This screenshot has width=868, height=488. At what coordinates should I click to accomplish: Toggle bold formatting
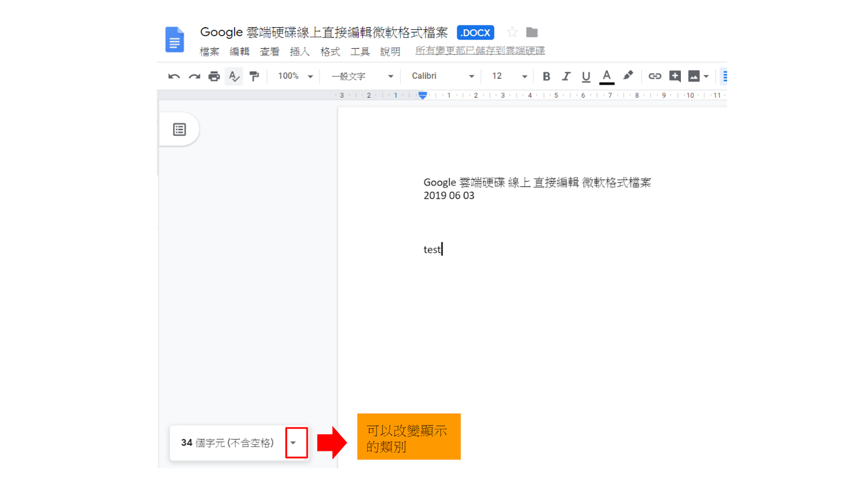[x=546, y=76]
